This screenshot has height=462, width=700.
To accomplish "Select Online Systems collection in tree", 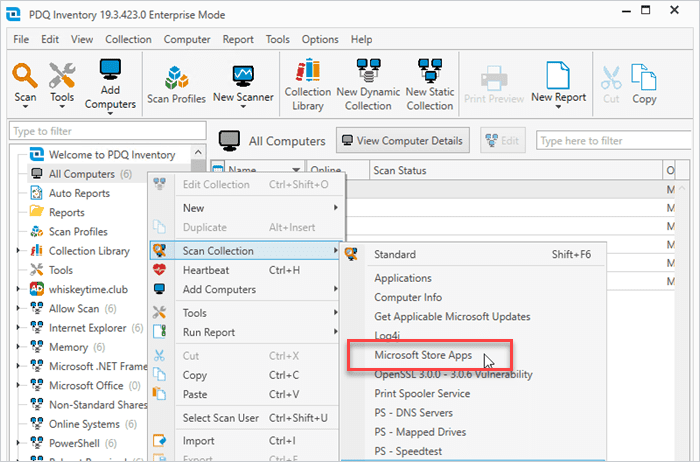I will tap(84, 424).
